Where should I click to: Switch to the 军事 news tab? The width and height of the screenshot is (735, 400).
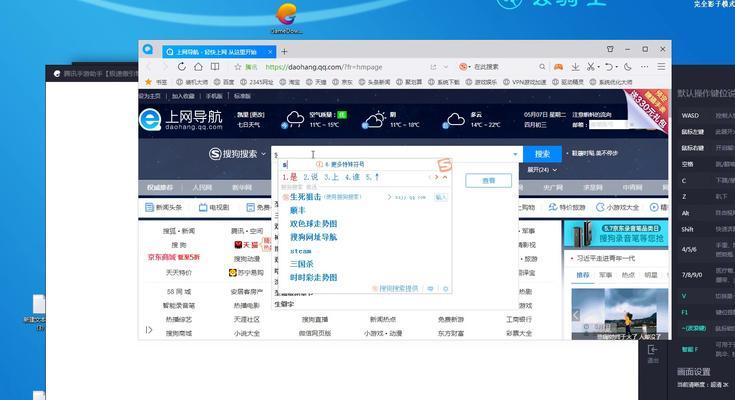(605, 275)
